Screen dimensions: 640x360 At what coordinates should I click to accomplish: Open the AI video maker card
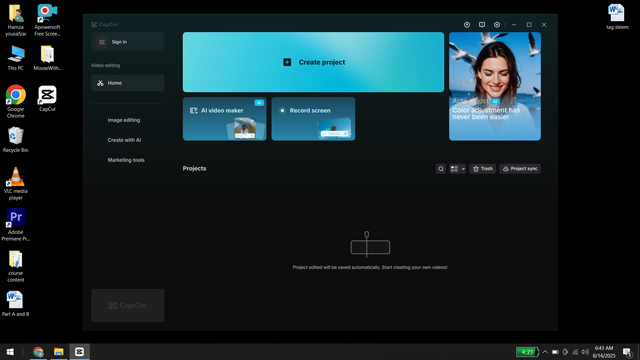pyautogui.click(x=224, y=119)
